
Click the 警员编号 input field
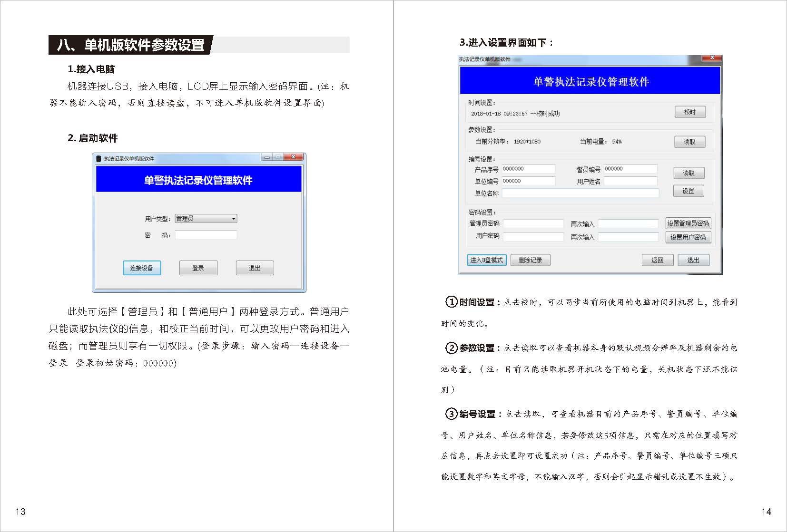630,169
